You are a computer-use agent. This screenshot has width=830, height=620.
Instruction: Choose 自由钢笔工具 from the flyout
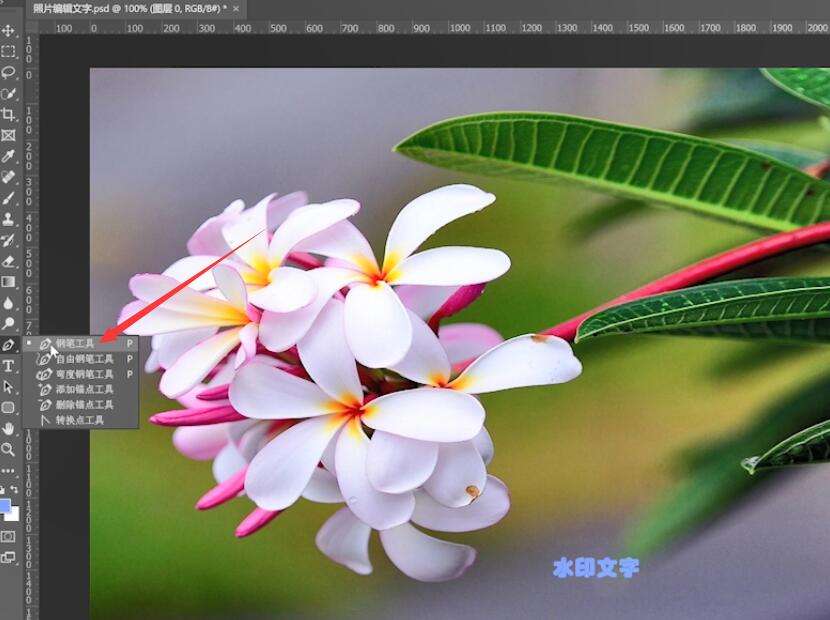pyautogui.click(x=80, y=359)
